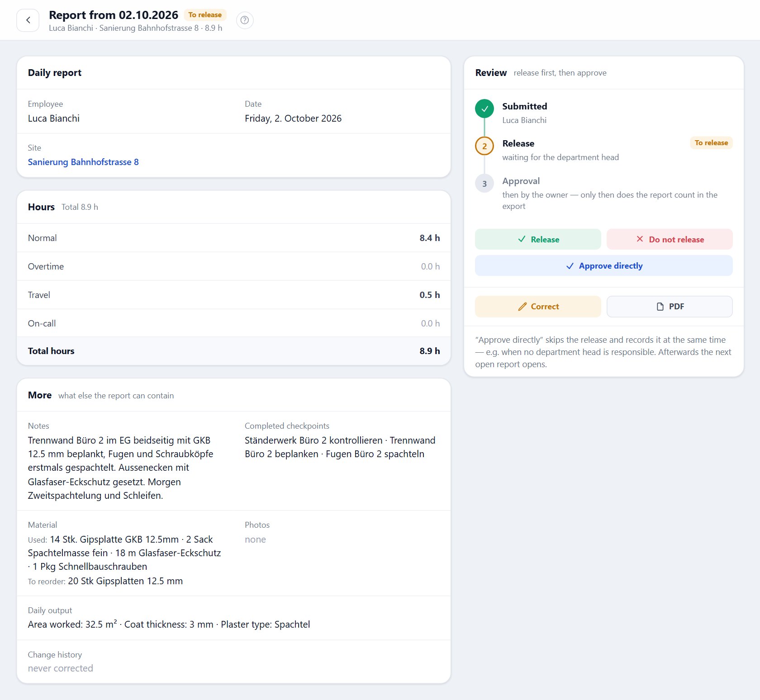The width and height of the screenshot is (760, 700).
Task: Click the never corrected change history text
Action: point(61,668)
